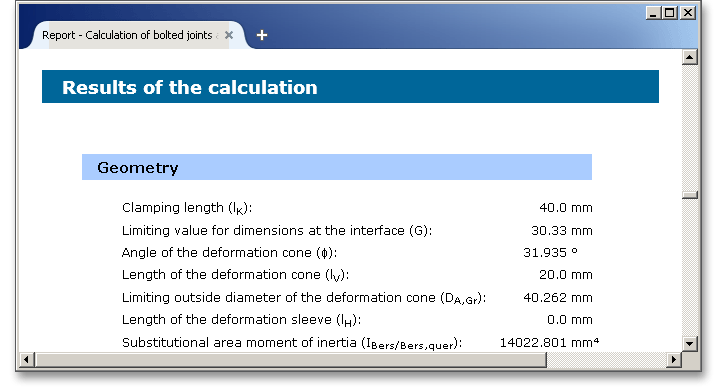The image size is (717, 387).
Task: Select Substitutional area moment of inertia label
Action: [292, 343]
